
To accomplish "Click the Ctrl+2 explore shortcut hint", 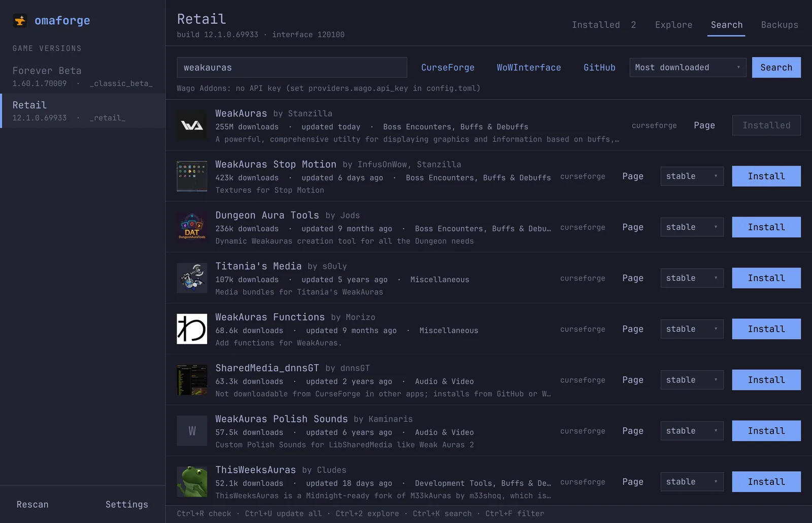I will [367, 513].
